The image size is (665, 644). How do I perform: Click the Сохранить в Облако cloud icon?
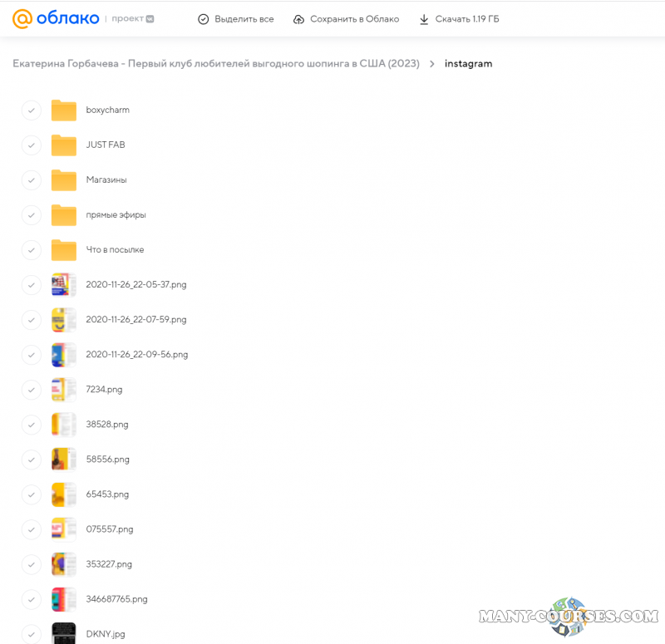click(x=299, y=19)
